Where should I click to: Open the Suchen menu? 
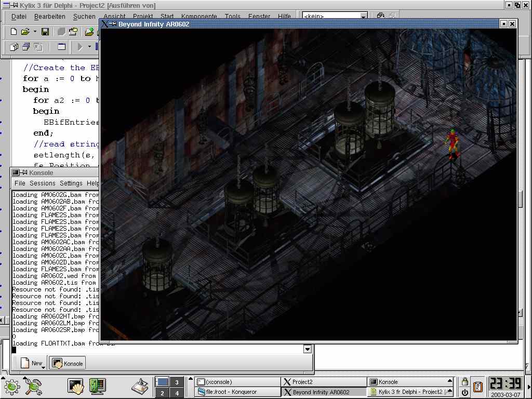84,16
